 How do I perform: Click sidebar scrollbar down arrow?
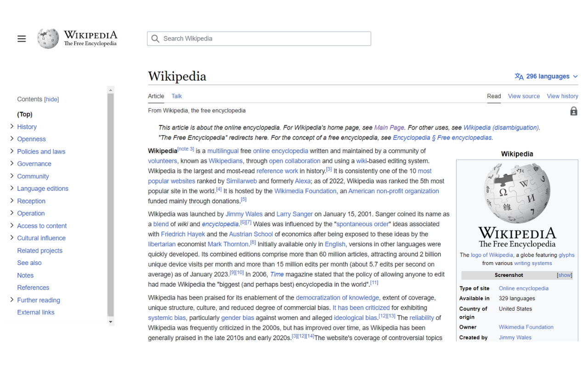(110, 322)
